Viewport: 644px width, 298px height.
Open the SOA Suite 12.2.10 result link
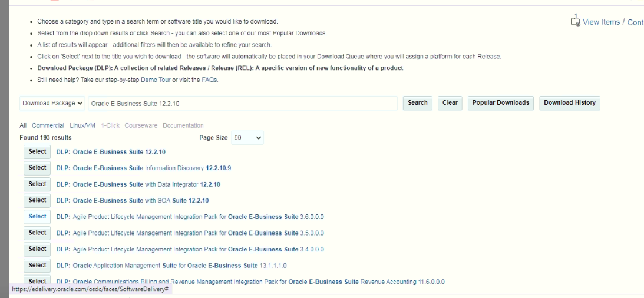click(132, 201)
